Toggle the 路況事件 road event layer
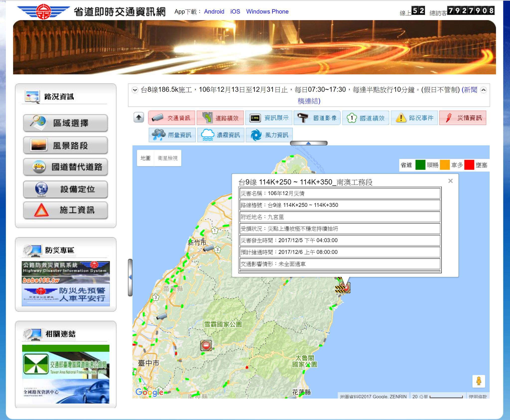The height and width of the screenshot is (420, 510). tap(414, 118)
